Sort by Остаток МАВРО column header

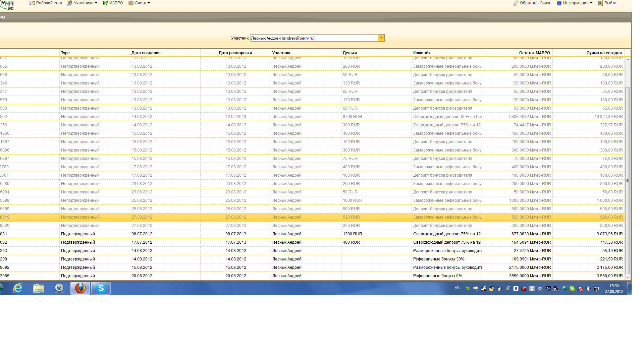click(517, 53)
